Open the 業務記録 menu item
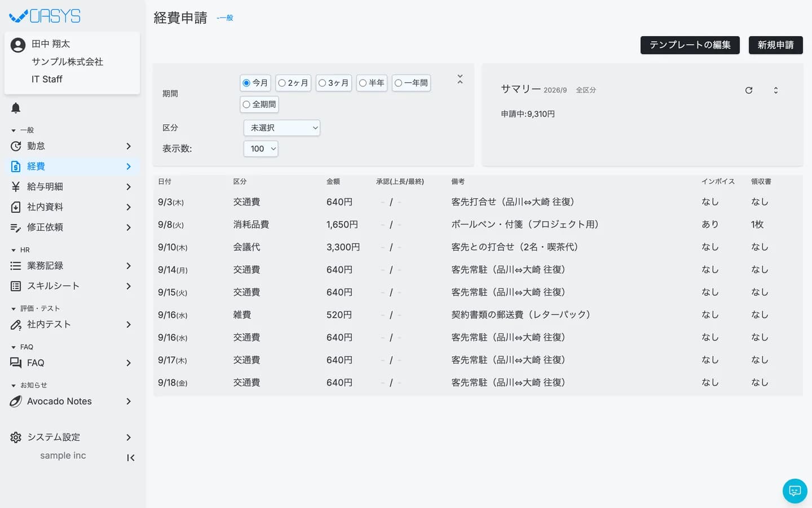This screenshot has width=812, height=508. pyautogui.click(x=72, y=266)
